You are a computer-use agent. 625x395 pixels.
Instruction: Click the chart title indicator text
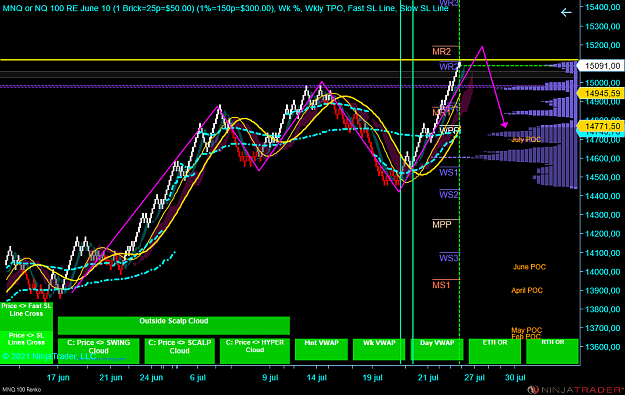[x=226, y=8]
